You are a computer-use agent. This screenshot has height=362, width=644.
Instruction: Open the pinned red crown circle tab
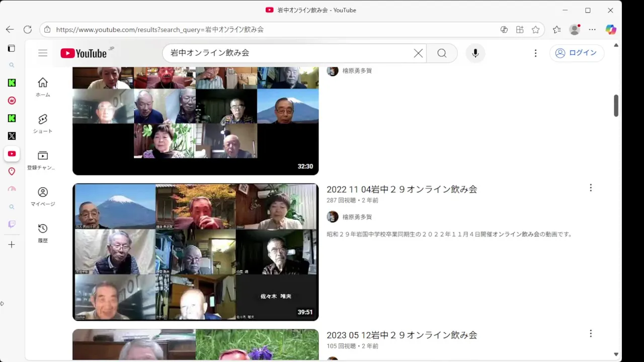pyautogui.click(x=12, y=101)
